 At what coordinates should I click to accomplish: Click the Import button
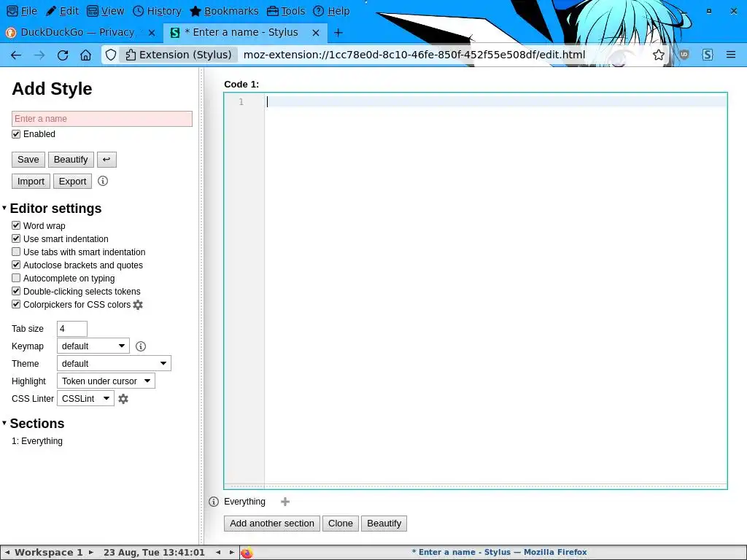tap(31, 182)
